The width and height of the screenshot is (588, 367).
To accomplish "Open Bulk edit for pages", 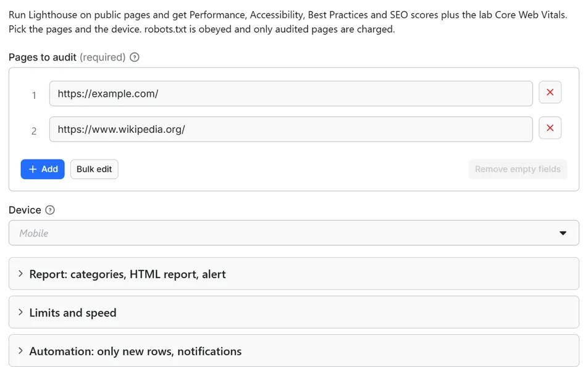I will tap(94, 169).
